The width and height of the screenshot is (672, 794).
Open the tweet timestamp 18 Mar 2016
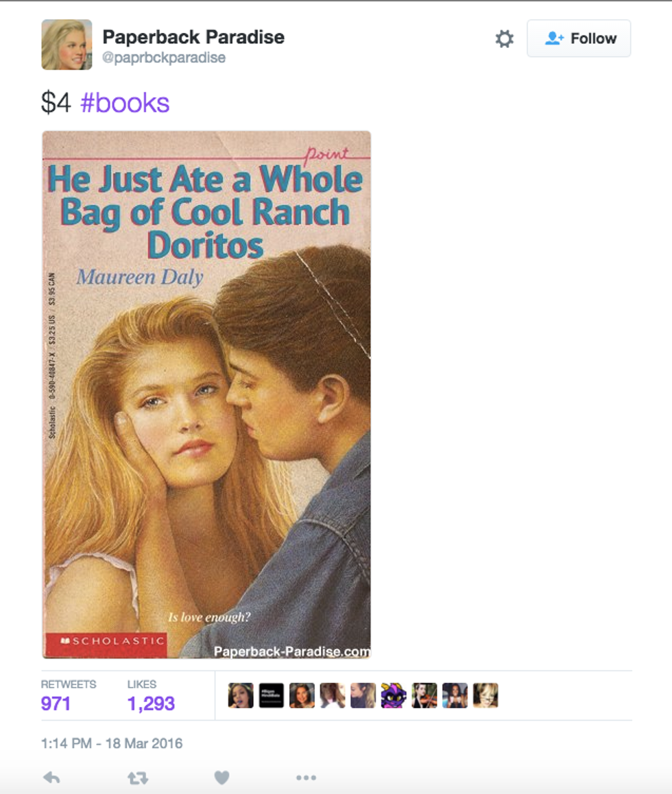pyautogui.click(x=112, y=743)
